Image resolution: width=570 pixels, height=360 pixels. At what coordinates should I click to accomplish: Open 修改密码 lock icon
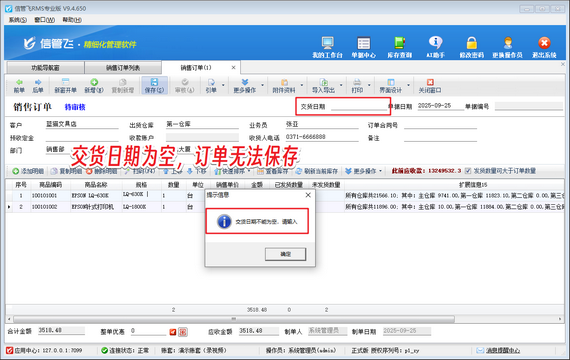point(471,43)
